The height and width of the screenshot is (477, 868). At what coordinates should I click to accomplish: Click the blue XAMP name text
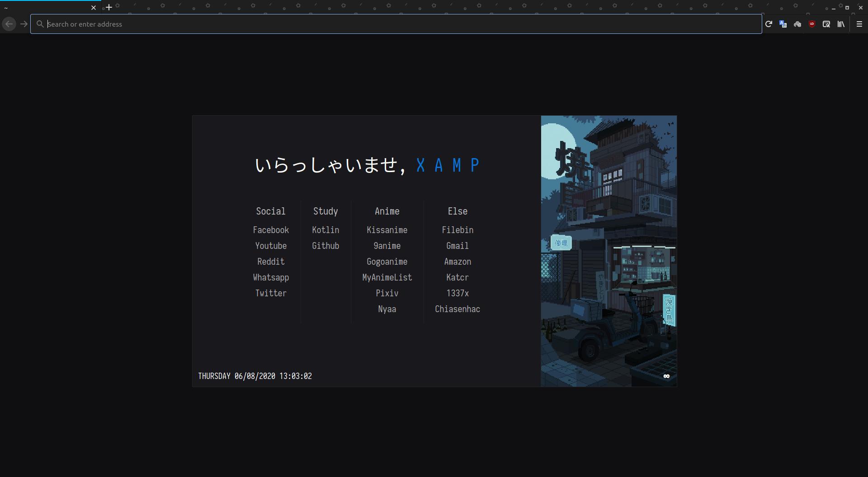[x=448, y=165]
